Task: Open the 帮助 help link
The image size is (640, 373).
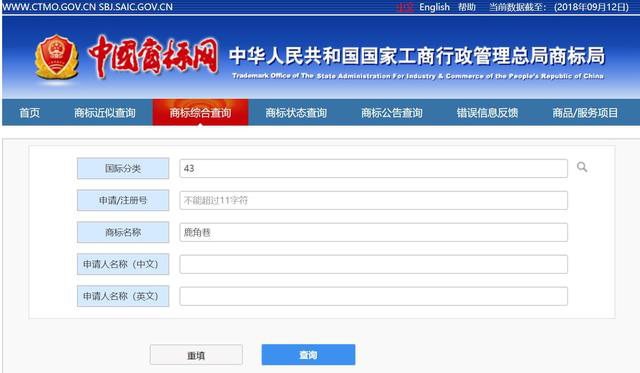Action: pos(467,7)
